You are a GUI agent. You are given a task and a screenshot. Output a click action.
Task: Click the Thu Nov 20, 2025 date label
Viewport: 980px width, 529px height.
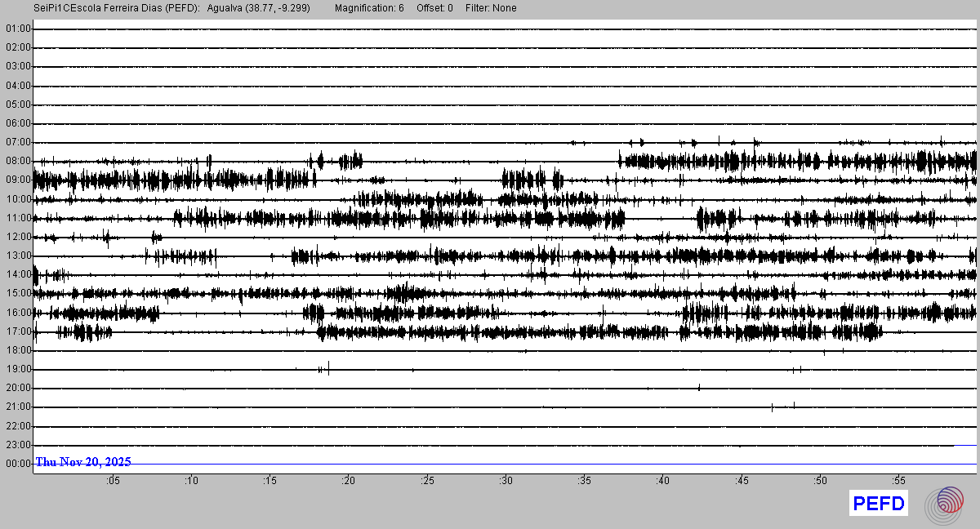pyautogui.click(x=83, y=462)
